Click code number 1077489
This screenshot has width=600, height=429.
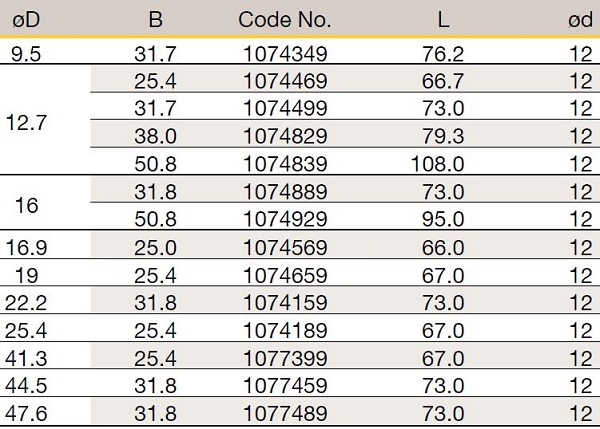(x=284, y=411)
